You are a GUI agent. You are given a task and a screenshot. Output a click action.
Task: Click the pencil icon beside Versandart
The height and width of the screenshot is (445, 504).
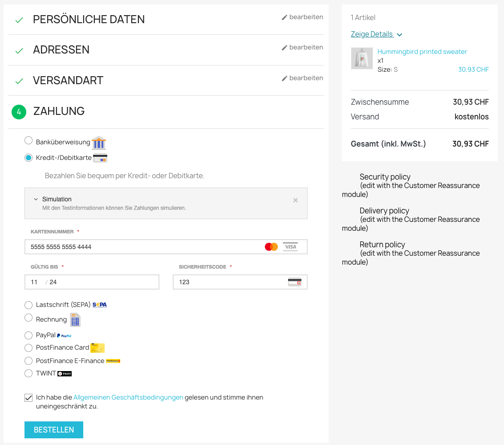click(x=284, y=78)
